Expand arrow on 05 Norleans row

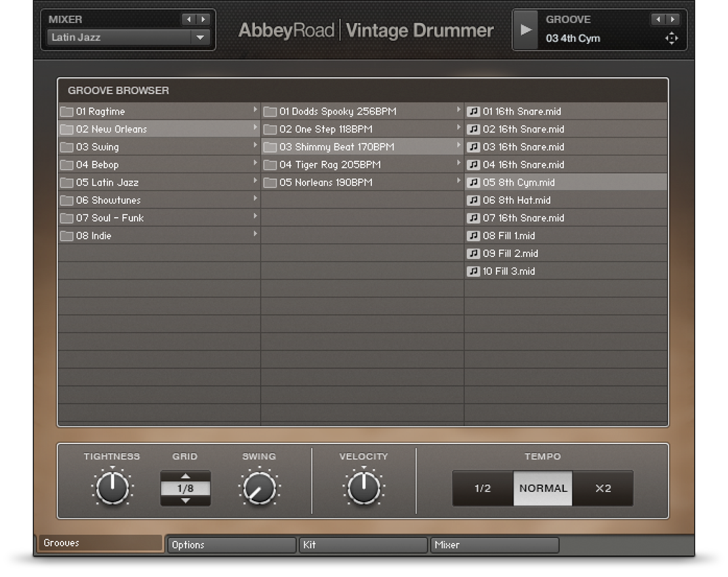click(x=458, y=180)
